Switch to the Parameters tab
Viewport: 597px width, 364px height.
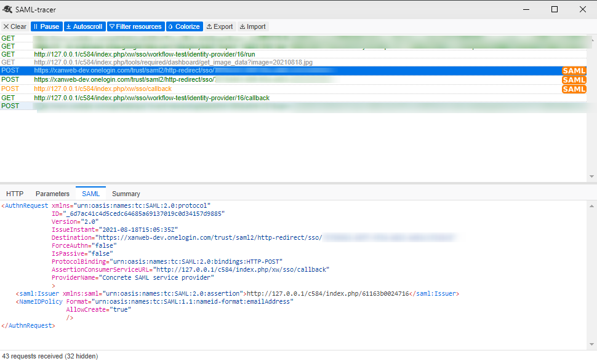tap(52, 194)
